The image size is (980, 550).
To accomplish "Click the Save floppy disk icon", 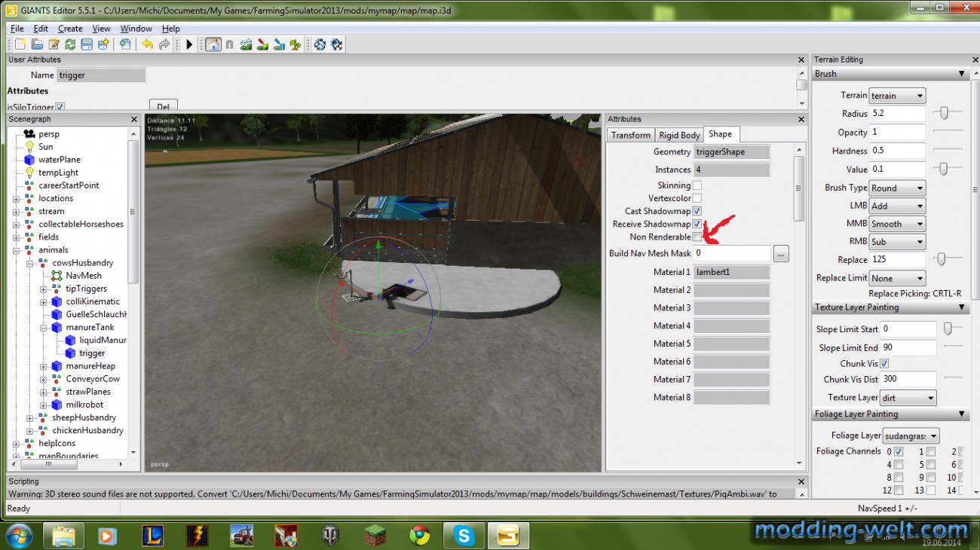I will pyautogui.click(x=87, y=44).
